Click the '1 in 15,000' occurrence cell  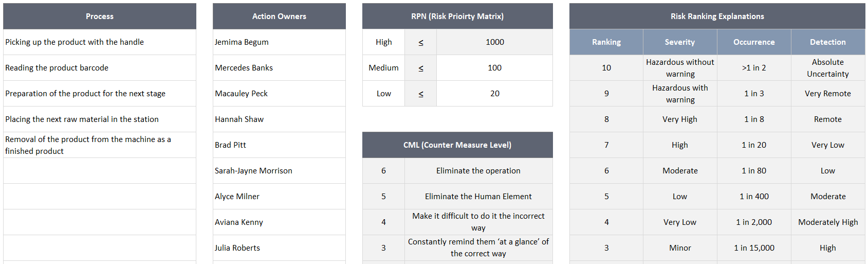point(754,248)
